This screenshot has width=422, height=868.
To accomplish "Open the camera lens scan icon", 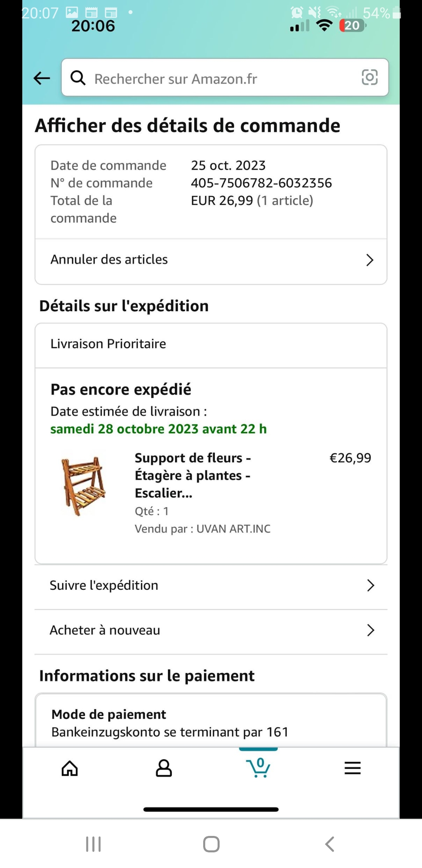I will 369,77.
